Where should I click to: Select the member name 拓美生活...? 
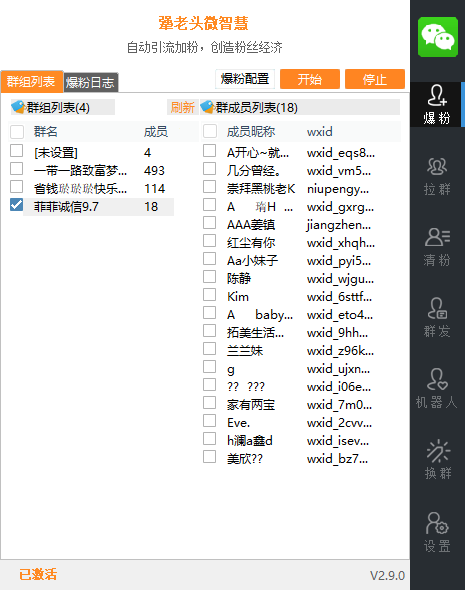255,333
